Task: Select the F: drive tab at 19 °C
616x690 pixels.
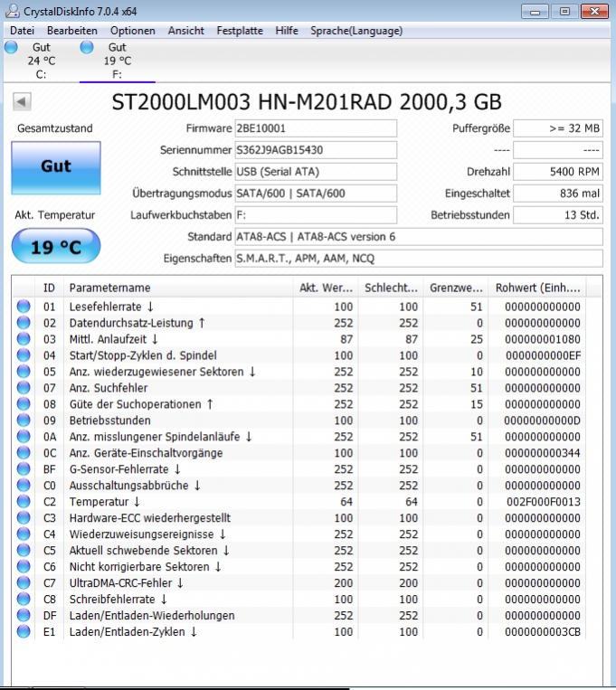Action: pyautogui.click(x=117, y=61)
